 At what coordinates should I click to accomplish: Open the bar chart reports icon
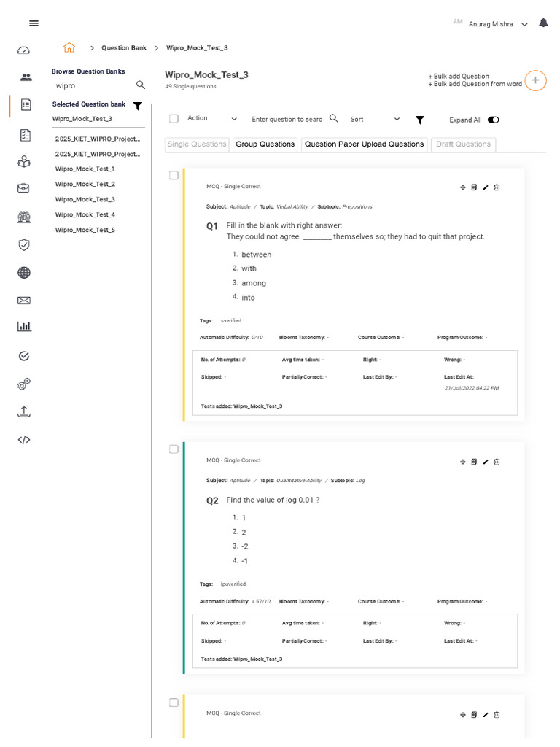(x=24, y=326)
